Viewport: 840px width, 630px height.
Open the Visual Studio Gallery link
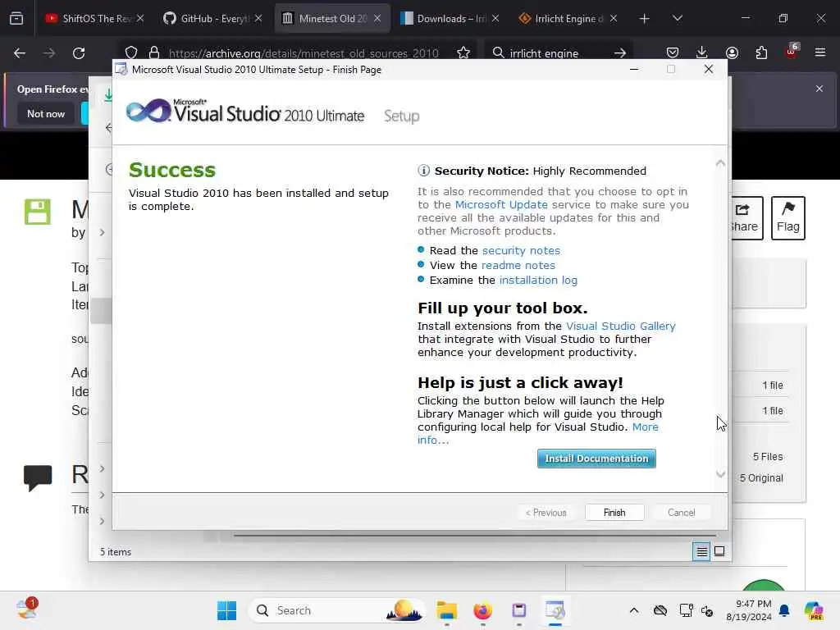pos(620,326)
